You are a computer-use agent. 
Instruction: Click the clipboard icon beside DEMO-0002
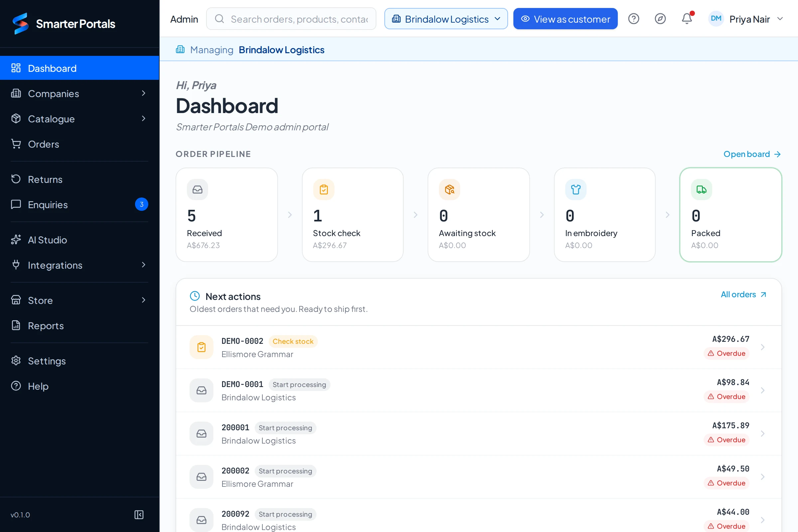click(x=201, y=347)
